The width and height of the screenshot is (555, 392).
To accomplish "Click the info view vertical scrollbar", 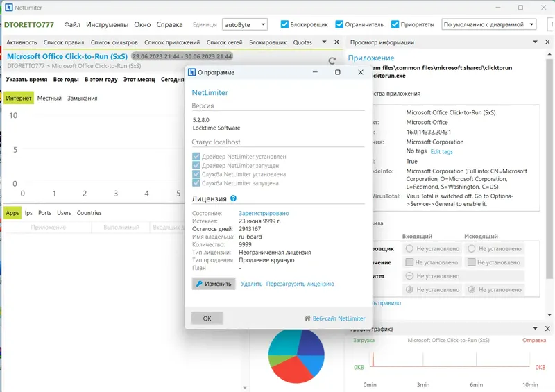I will click(x=549, y=170).
